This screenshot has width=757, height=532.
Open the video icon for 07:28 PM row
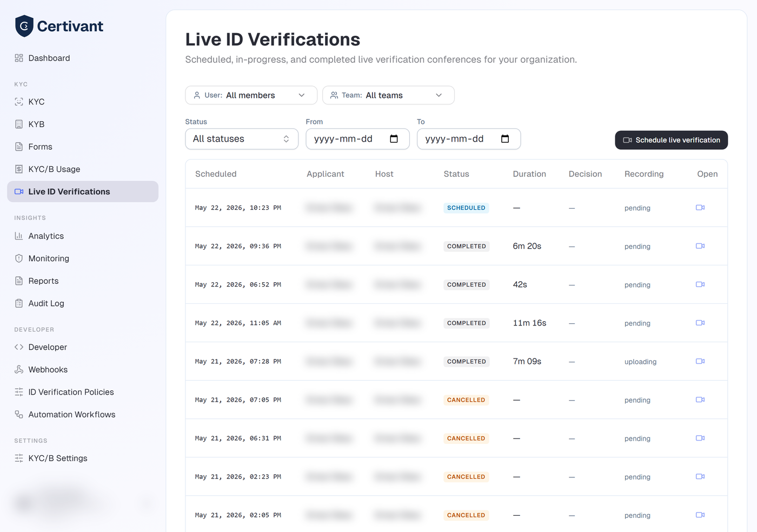tap(700, 361)
